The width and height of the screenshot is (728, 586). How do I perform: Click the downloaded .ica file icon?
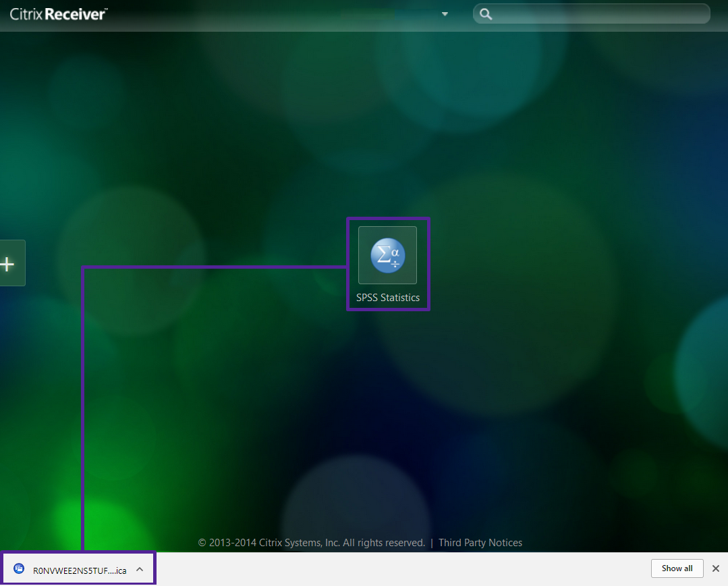coord(19,569)
